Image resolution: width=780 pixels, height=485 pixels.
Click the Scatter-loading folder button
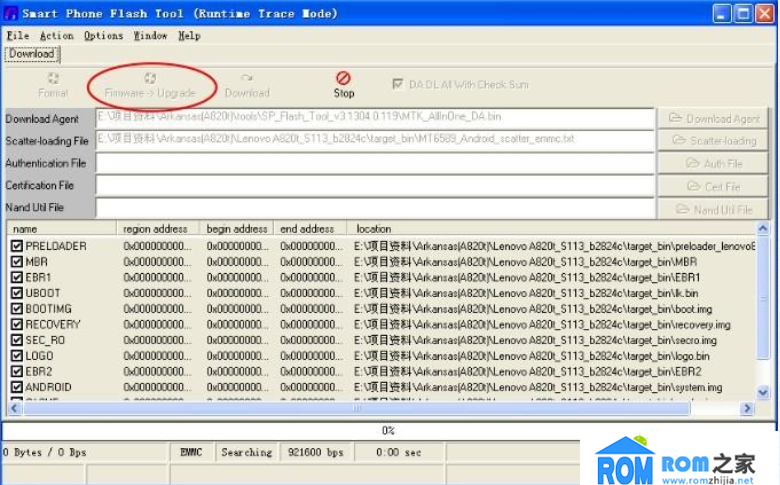click(713, 141)
